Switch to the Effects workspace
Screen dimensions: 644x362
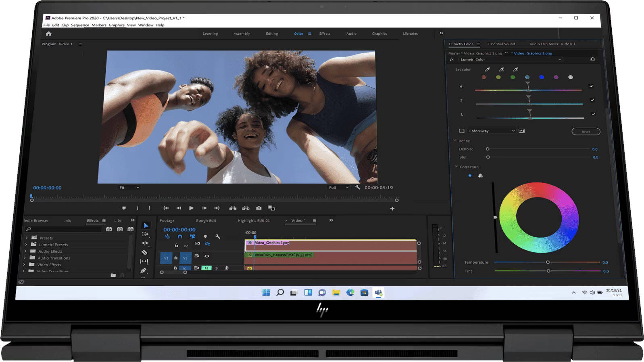click(x=325, y=33)
